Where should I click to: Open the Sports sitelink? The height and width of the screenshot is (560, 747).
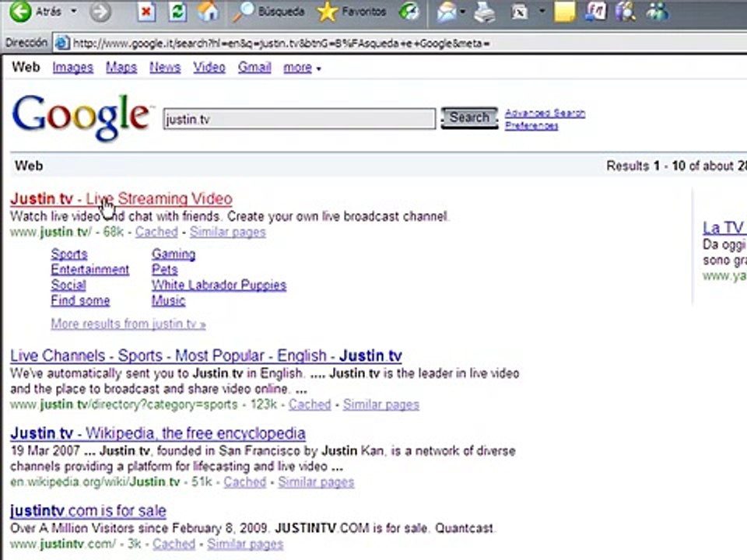tap(69, 254)
